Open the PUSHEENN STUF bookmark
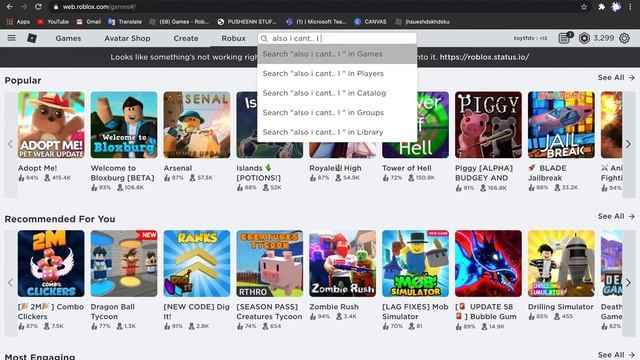Screen dimensions: 640x360 point(247,22)
